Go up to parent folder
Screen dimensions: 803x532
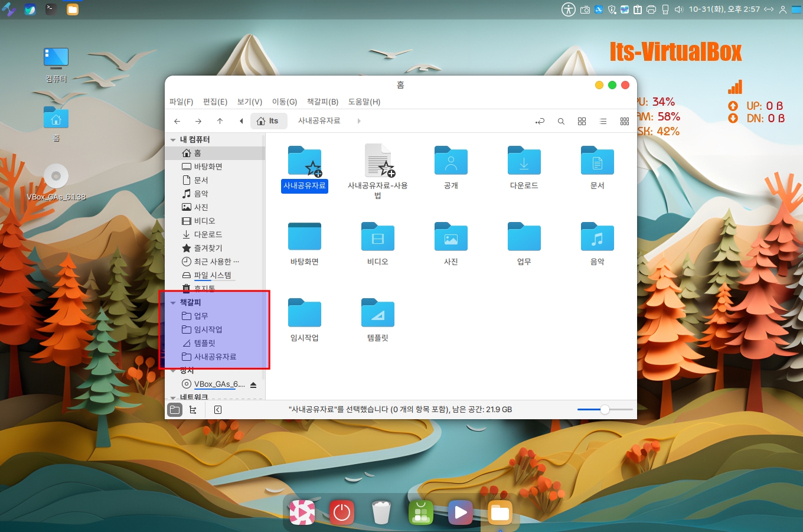point(220,121)
